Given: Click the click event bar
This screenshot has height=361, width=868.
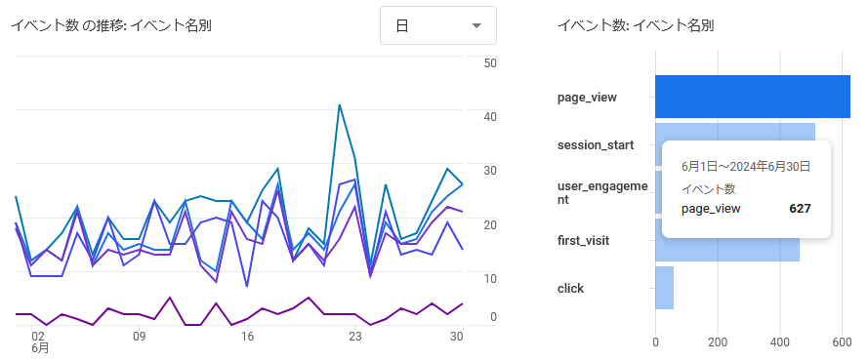Looking at the screenshot, I should 664,288.
